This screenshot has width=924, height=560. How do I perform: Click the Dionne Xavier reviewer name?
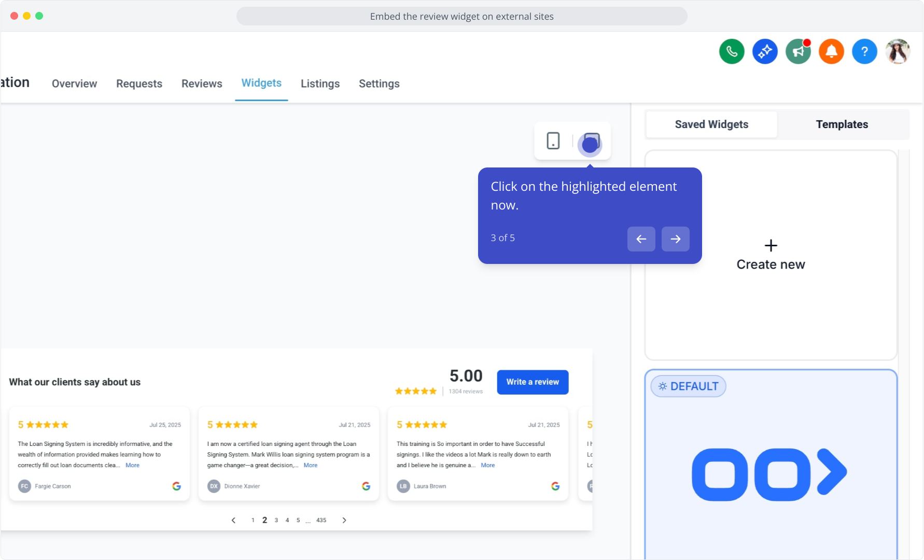click(242, 486)
